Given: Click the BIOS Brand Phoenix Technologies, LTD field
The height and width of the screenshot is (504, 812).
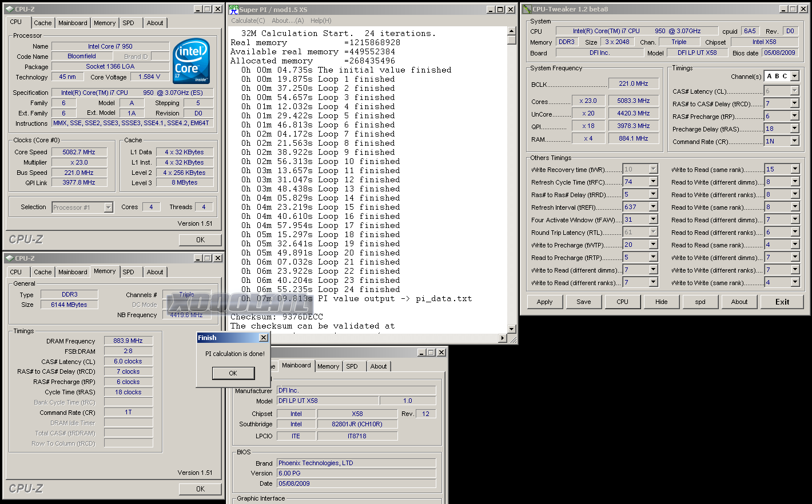Looking at the screenshot, I should coord(356,463).
